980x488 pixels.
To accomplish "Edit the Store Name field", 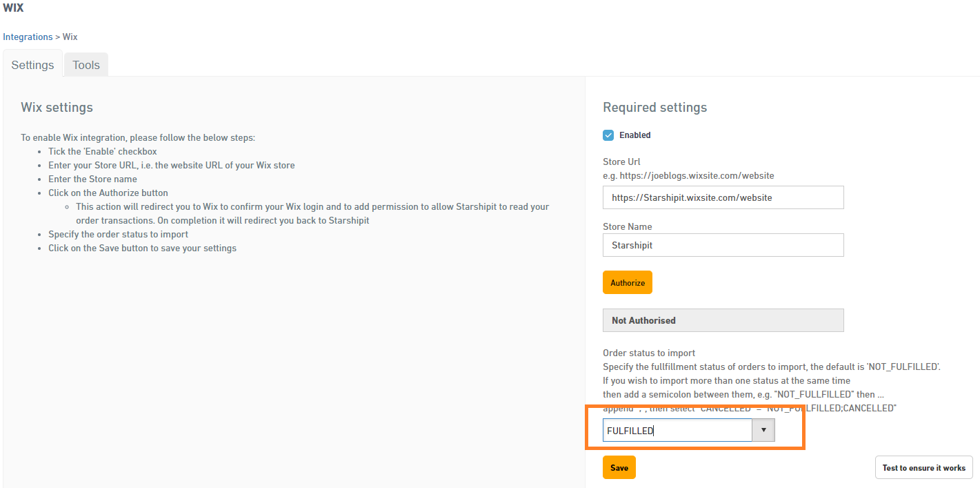I will [x=723, y=245].
